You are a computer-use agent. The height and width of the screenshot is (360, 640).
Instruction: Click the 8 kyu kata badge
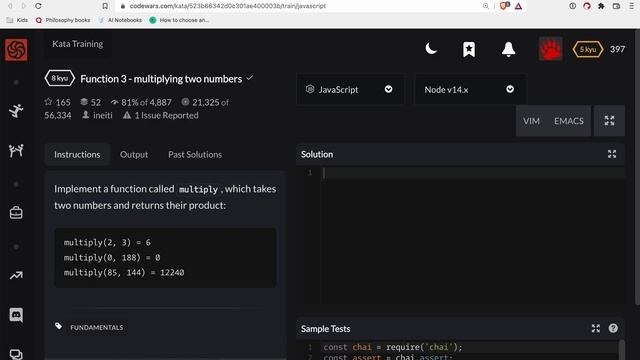(x=60, y=78)
